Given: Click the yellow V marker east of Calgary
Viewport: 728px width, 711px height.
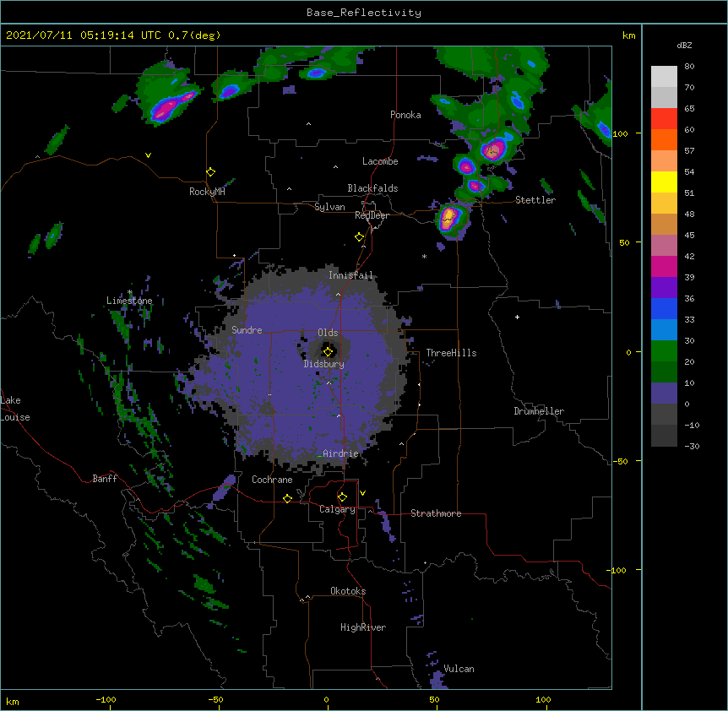Looking at the screenshot, I should (x=362, y=493).
